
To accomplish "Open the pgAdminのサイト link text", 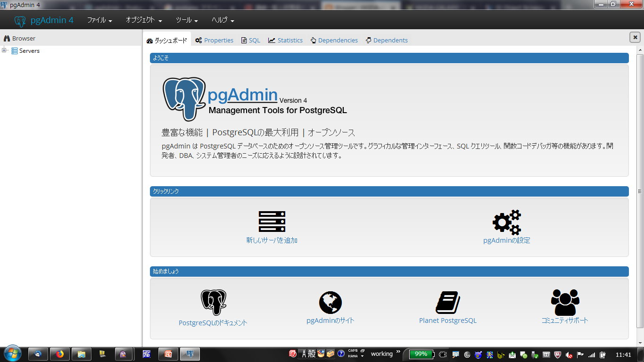I will tap(330, 321).
